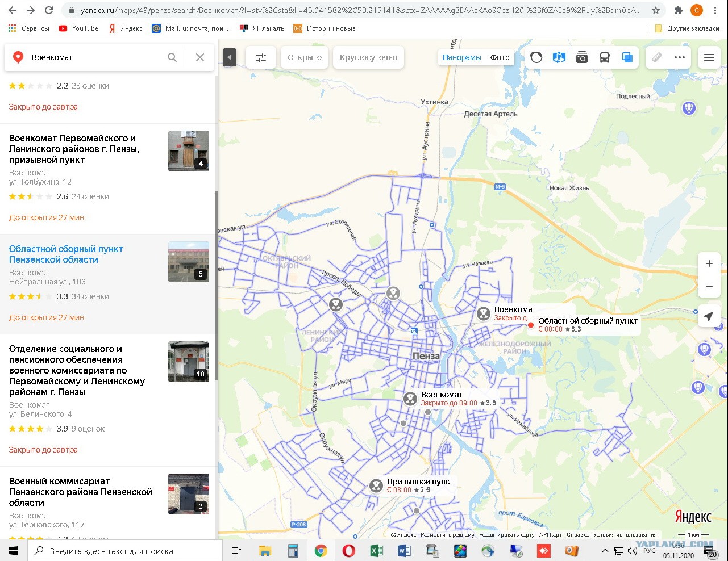Show hidden tray icons chevron
The width and height of the screenshot is (728, 561).
(x=605, y=551)
